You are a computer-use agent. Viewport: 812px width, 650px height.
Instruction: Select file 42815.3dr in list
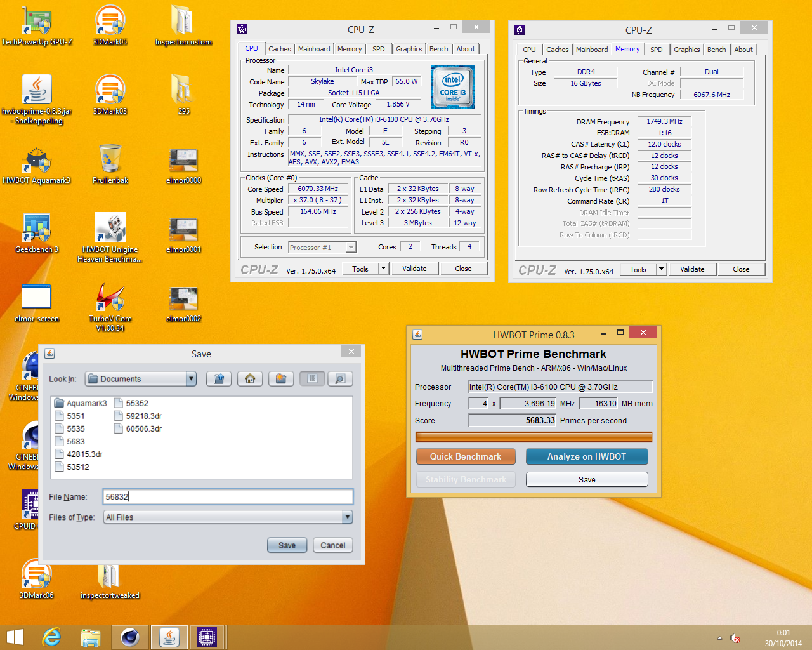pyautogui.click(x=79, y=454)
